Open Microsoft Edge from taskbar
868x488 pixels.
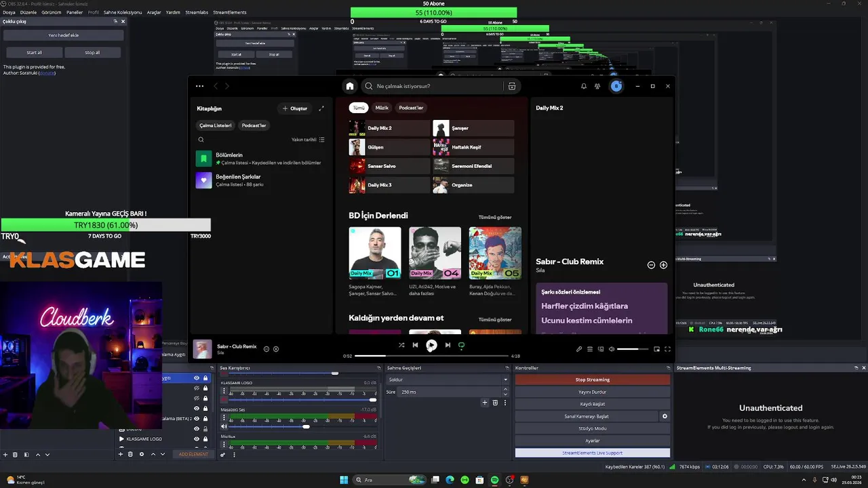(450, 480)
